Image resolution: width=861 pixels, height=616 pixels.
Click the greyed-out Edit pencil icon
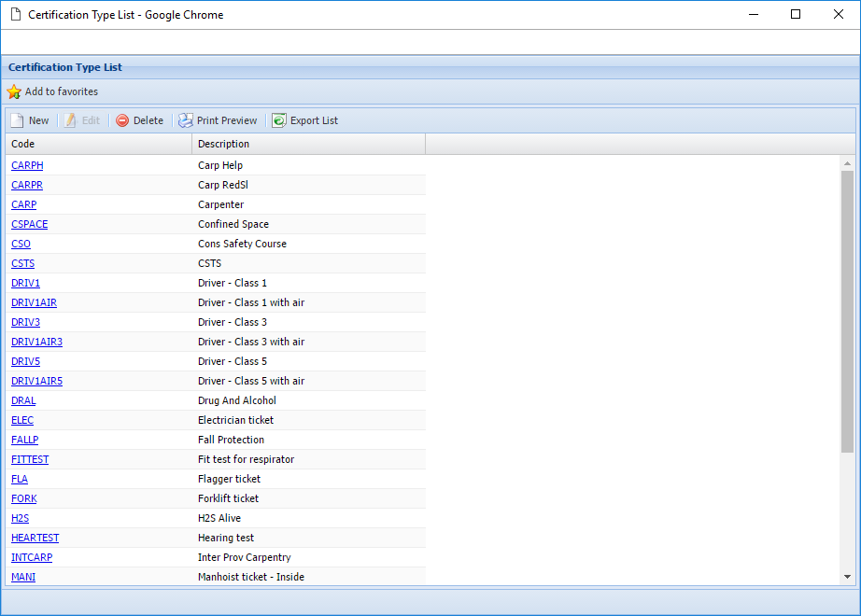click(x=70, y=120)
